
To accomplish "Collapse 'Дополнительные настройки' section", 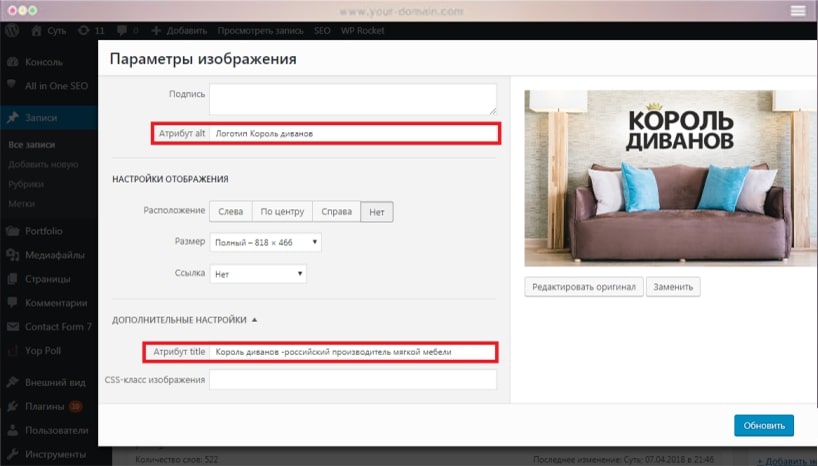I will coord(185,320).
